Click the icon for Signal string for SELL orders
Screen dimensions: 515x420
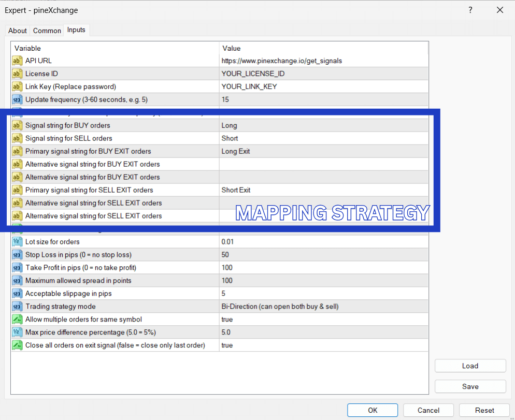(x=17, y=138)
